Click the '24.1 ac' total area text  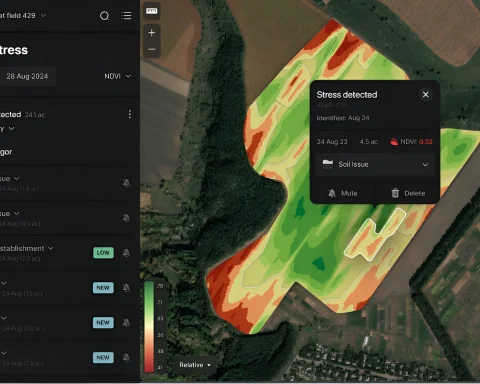pos(35,115)
